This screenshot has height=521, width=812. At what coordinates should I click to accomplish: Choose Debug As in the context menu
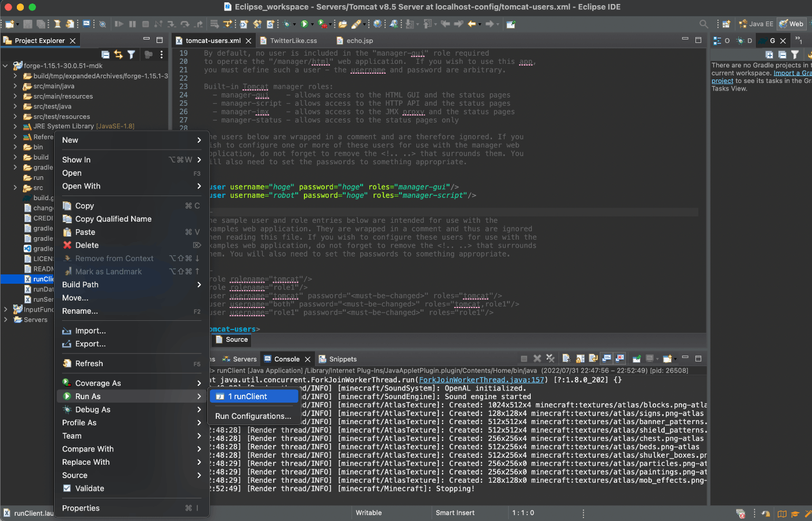tap(132, 410)
